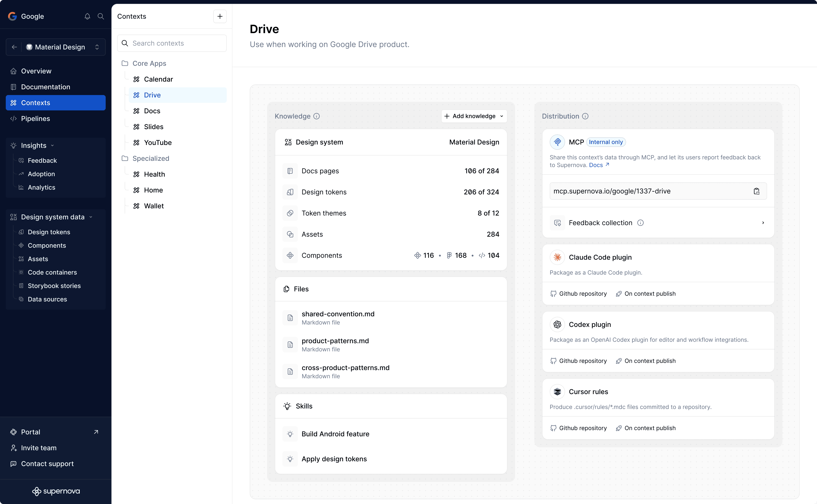
Task: Open Storybook stories
Action: pos(54,286)
